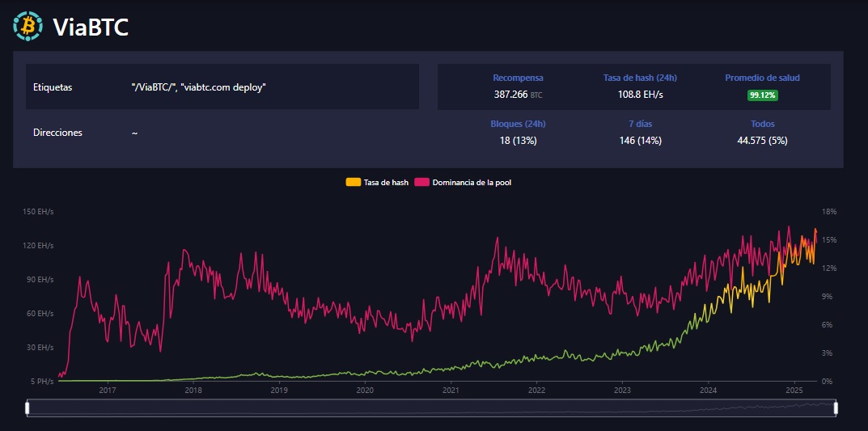Click the green 99.12% health badge
Screen dimensions: 868x431
tap(762, 95)
